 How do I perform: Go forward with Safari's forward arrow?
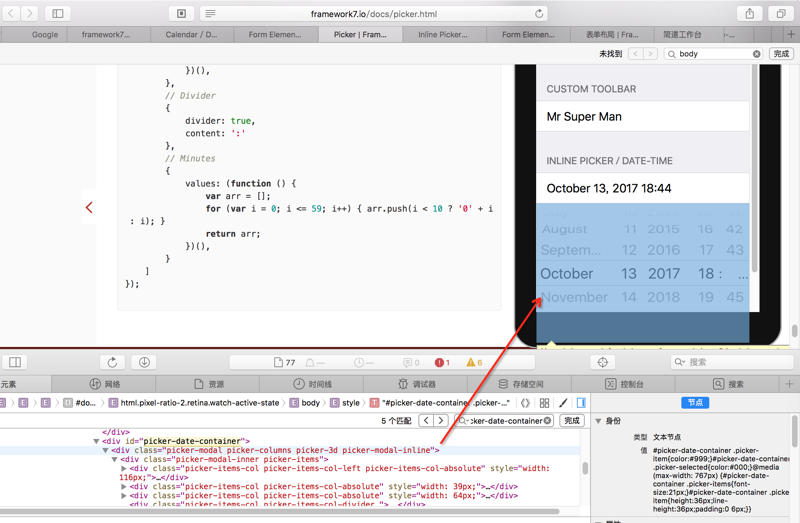click(30, 13)
